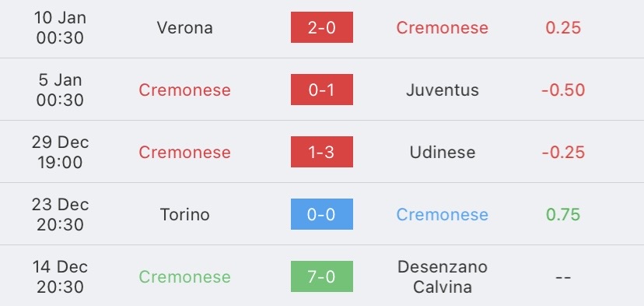Click blue Cremonese in the Torino row
The height and width of the screenshot is (306, 644).
[443, 214]
